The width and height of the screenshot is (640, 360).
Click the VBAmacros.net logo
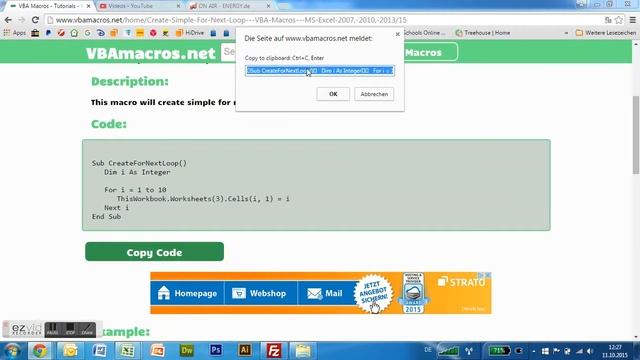151,53
